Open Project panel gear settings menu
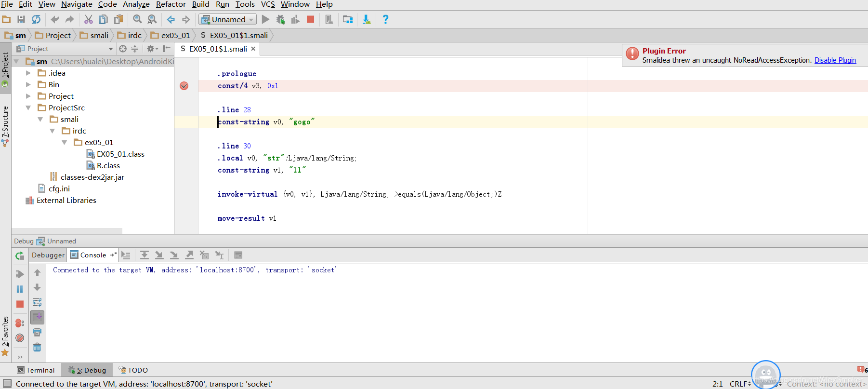This screenshot has height=389, width=868. (152, 49)
